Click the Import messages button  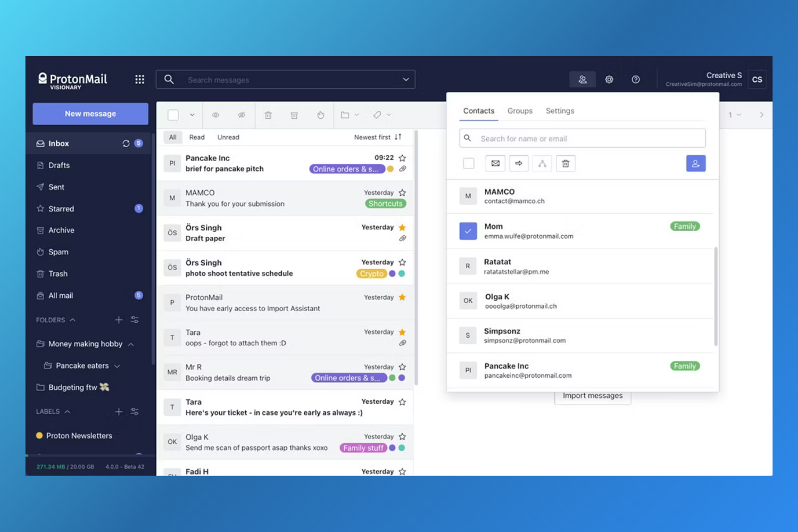[x=592, y=395]
